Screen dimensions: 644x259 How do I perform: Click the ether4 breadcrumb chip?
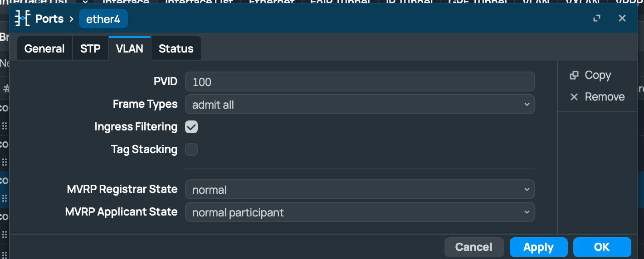pyautogui.click(x=103, y=19)
